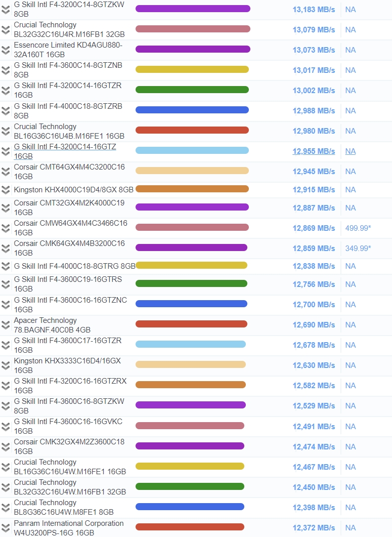The width and height of the screenshot is (392, 537).
Task: Expand the G Skill F4-3200C14-8GTZKW row chevron
Action: click(x=6, y=10)
